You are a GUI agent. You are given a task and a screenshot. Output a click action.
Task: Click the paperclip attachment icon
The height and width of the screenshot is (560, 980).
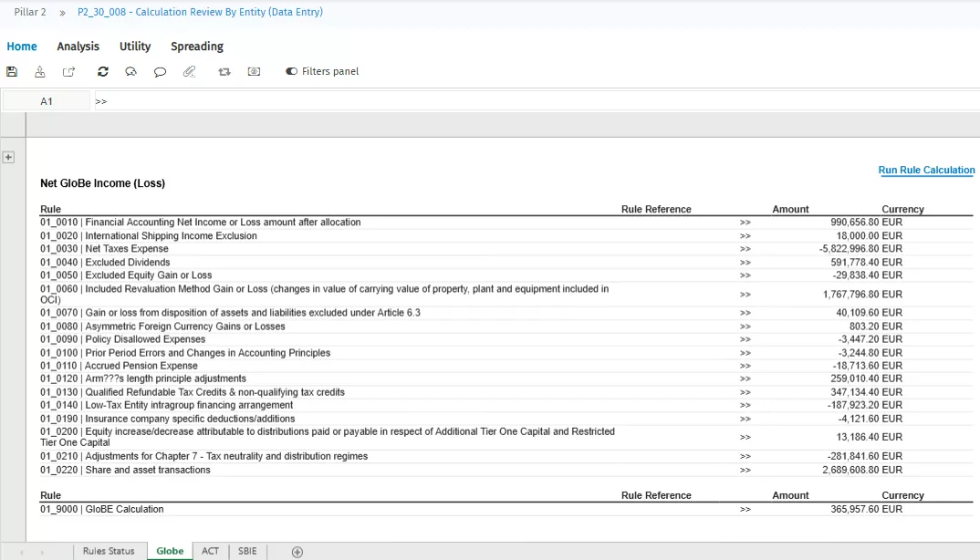coord(190,72)
